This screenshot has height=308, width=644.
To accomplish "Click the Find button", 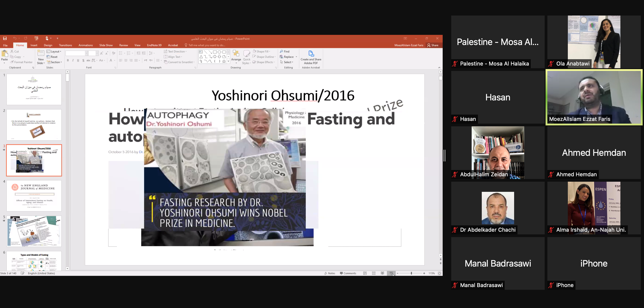I will (x=284, y=51).
